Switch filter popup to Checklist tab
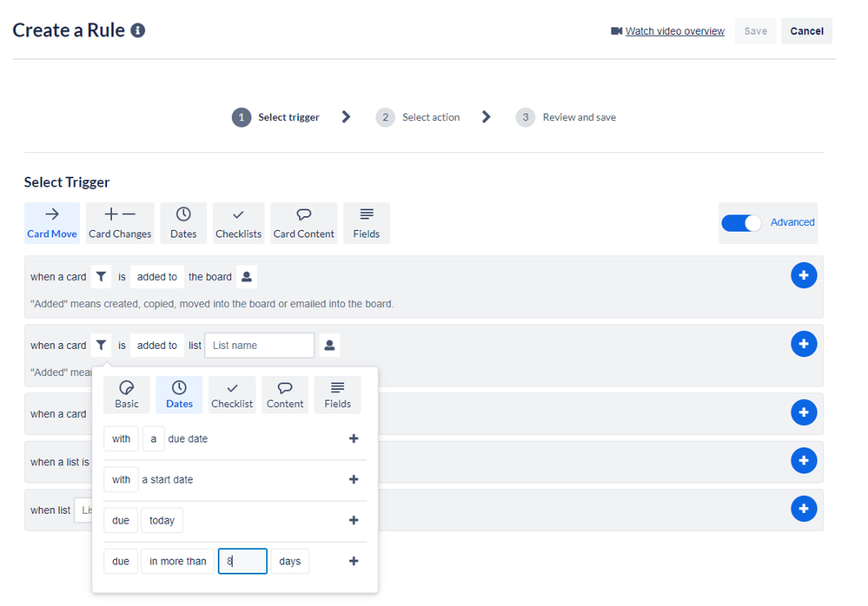The height and width of the screenshot is (606, 868). pyautogui.click(x=232, y=395)
